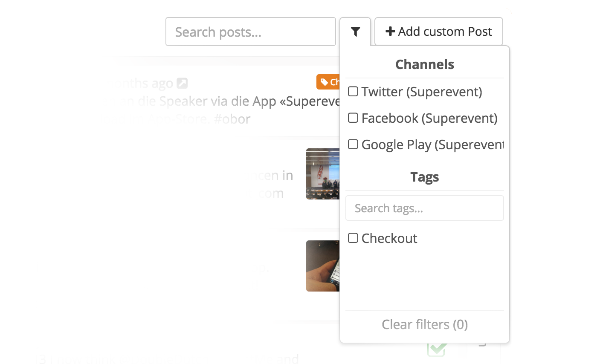The height and width of the screenshot is (364, 597).
Task: Click the Channels section heading
Action: 425,64
